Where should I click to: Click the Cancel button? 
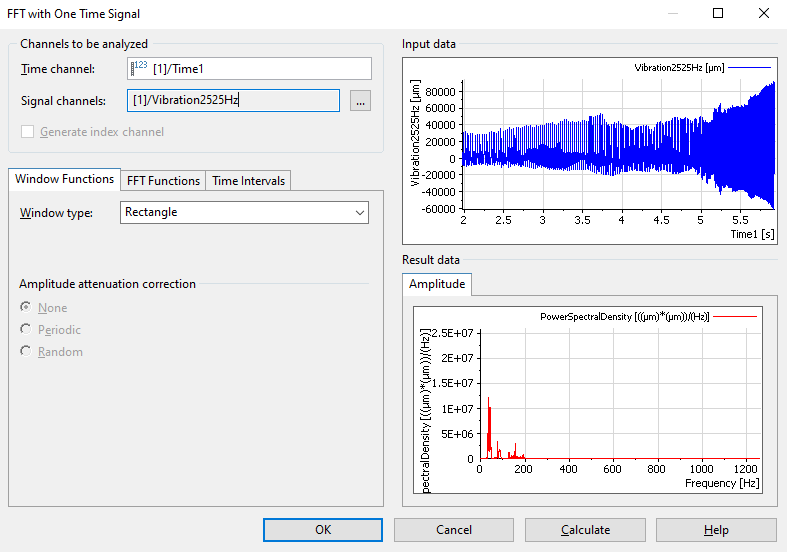pos(454,530)
